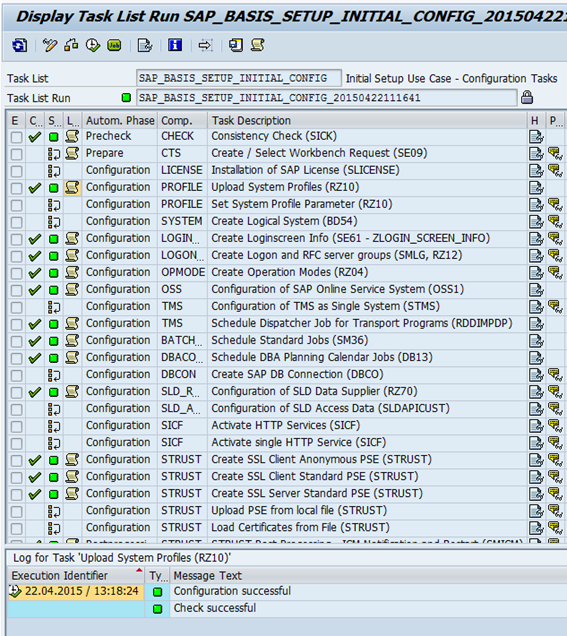This screenshot has height=636, width=567.
Task: Select the 'Configuration successful' message
Action: (232, 591)
